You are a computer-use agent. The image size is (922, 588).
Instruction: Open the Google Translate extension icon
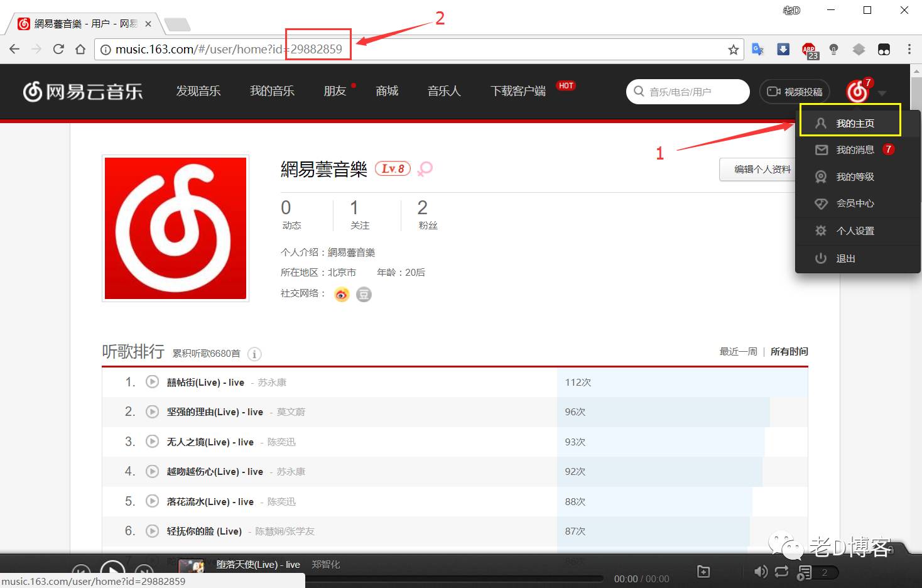pos(758,49)
